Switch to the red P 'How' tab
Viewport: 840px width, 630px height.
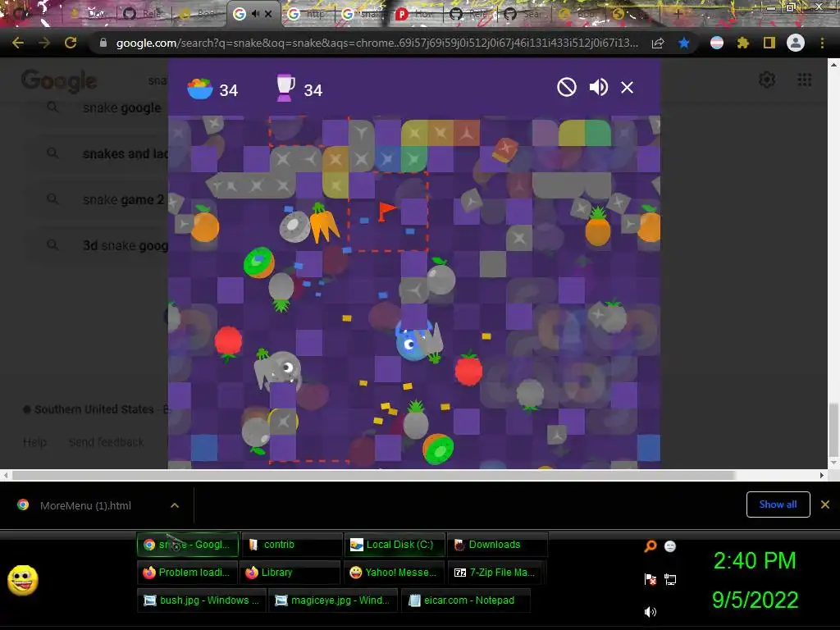point(416,14)
